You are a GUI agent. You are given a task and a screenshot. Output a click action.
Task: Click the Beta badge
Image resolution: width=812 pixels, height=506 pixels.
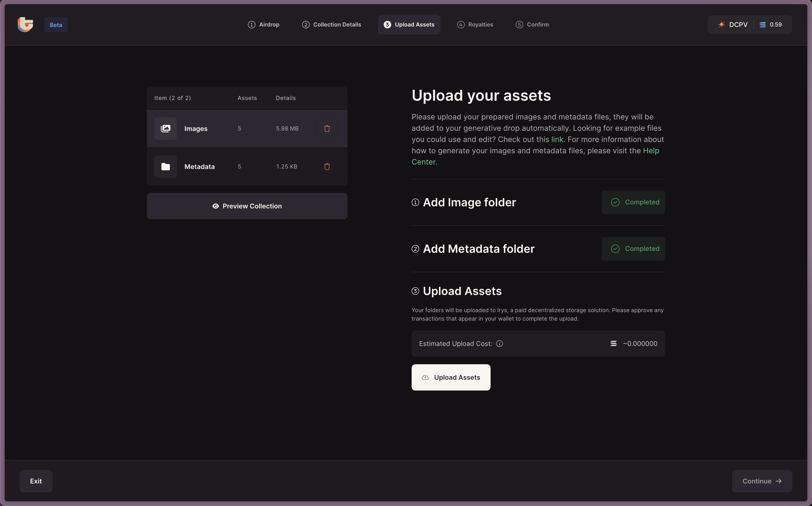point(56,25)
